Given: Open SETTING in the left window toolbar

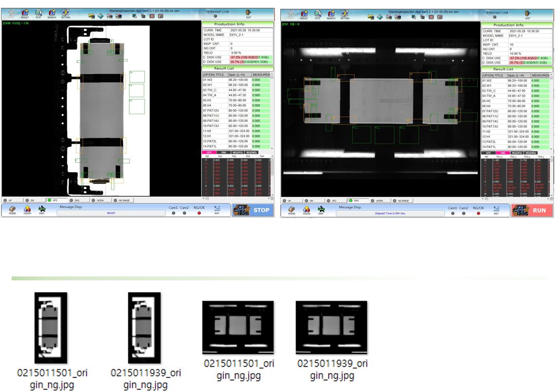Looking at the screenshot, I should (x=66, y=14).
